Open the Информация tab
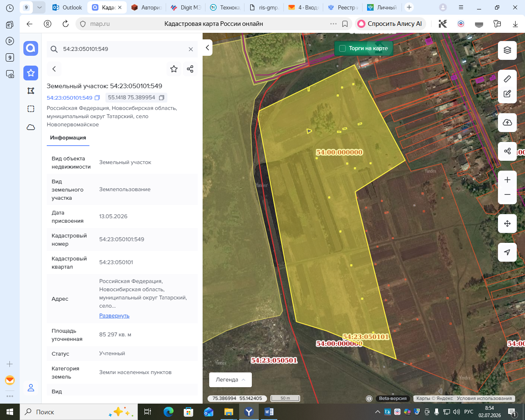The image size is (525, 420). click(x=68, y=138)
